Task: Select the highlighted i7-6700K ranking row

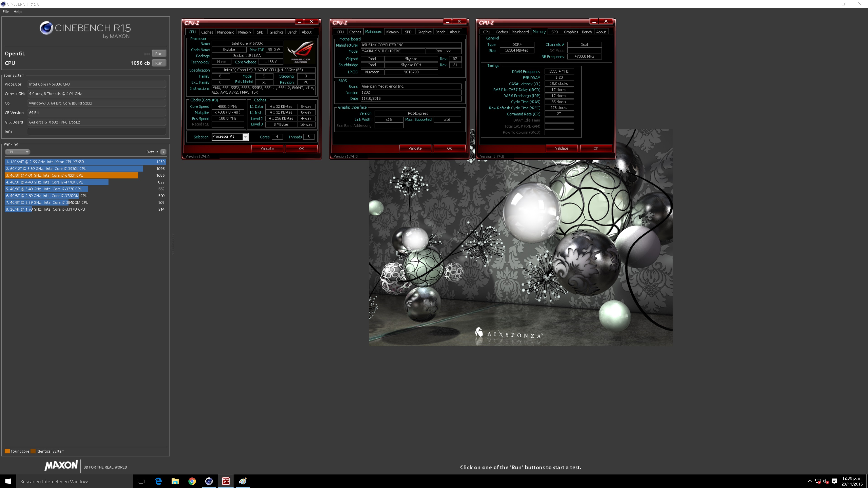Action: [x=85, y=175]
